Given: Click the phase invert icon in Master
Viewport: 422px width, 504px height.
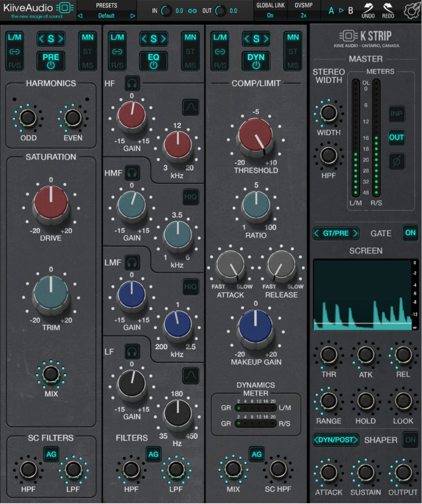Looking at the screenshot, I should [397, 162].
